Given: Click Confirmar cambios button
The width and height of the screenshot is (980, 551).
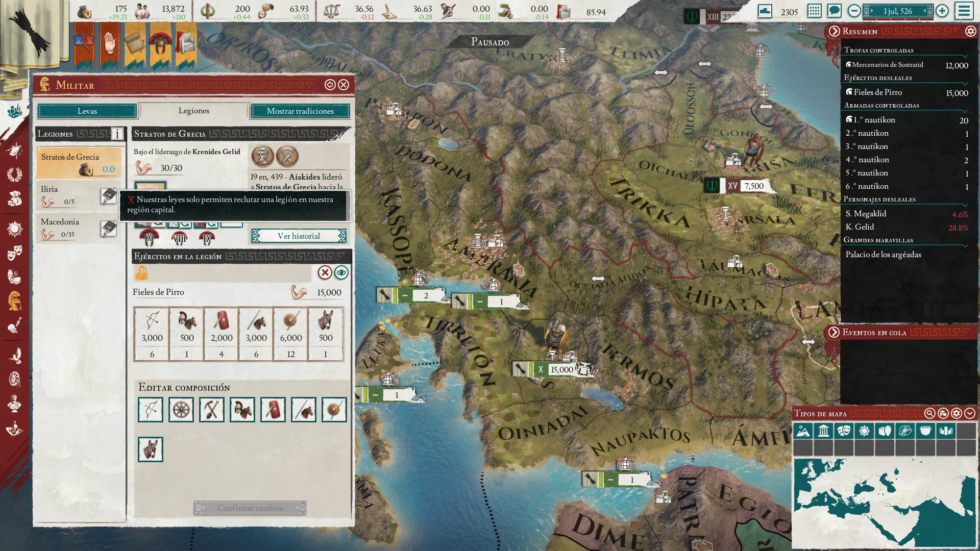Looking at the screenshot, I should point(250,508).
